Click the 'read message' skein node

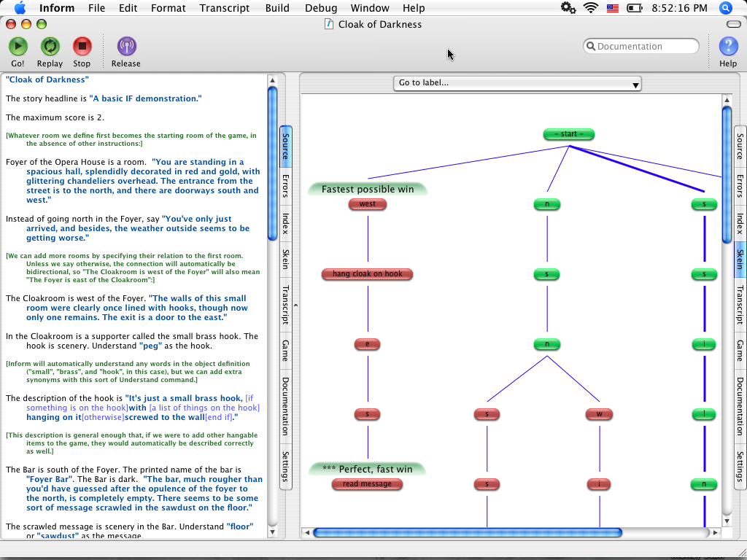coord(367,484)
